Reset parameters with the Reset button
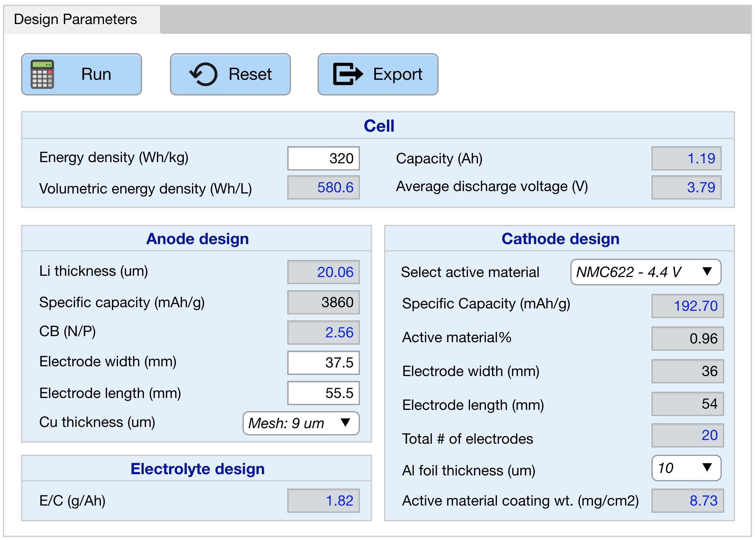This screenshot has height=540, width=756. click(x=230, y=74)
